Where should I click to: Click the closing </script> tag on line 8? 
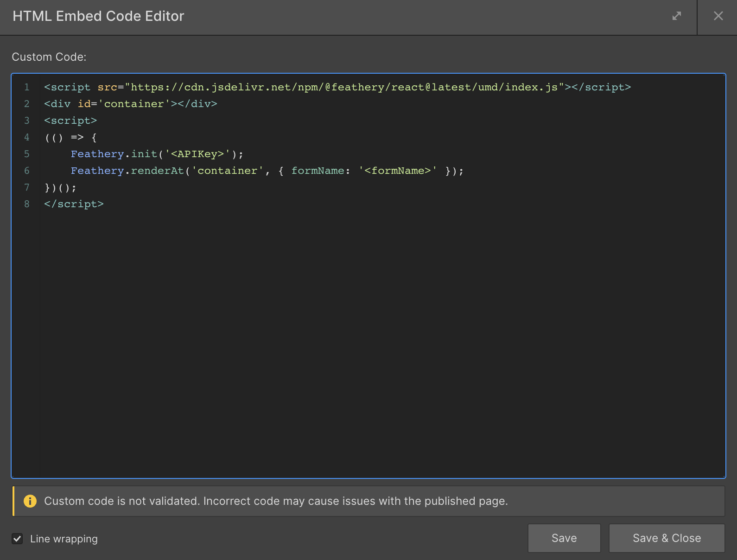point(74,204)
